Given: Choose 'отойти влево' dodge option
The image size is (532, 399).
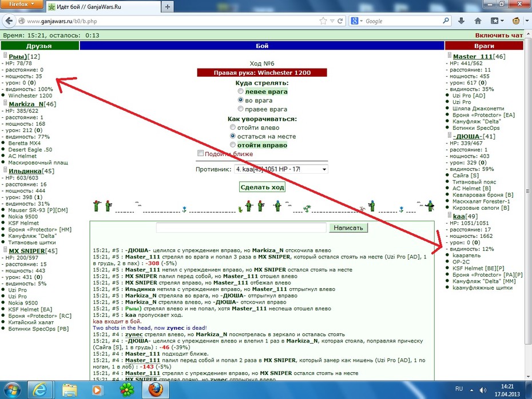Looking at the screenshot, I should pyautogui.click(x=233, y=127).
